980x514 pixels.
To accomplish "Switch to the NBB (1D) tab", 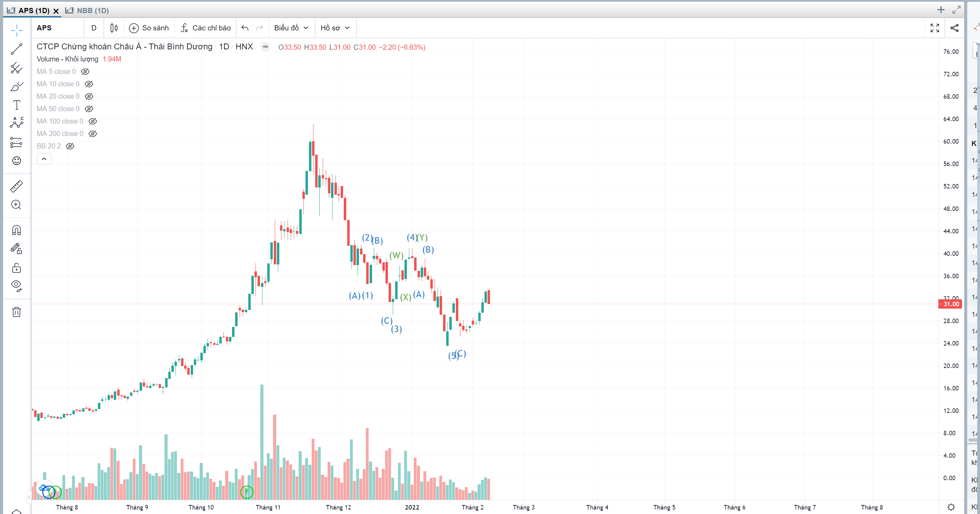I will coord(88,10).
